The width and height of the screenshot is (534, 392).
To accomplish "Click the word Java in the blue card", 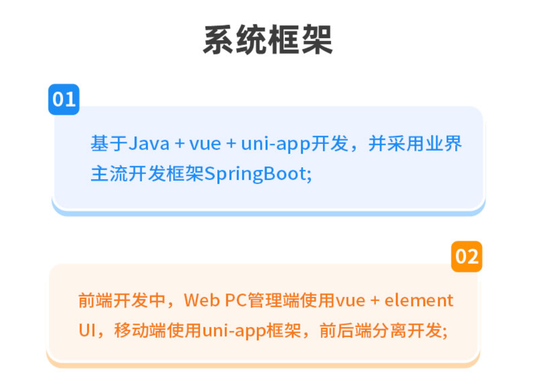I will tap(149, 143).
